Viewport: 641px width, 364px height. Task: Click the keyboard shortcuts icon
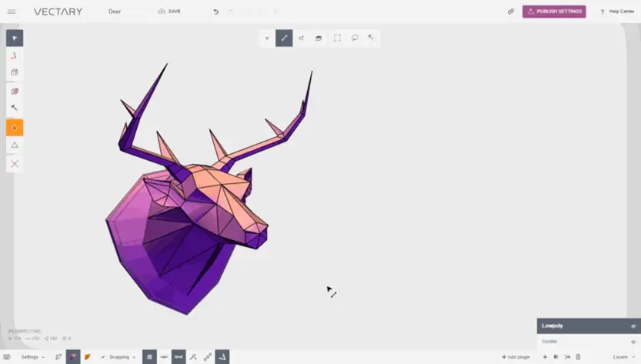tap(7, 357)
